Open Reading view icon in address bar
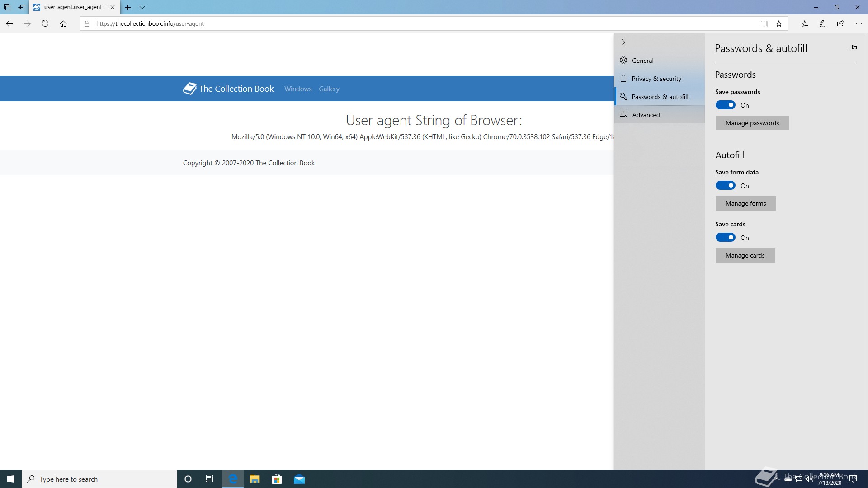 coord(764,23)
